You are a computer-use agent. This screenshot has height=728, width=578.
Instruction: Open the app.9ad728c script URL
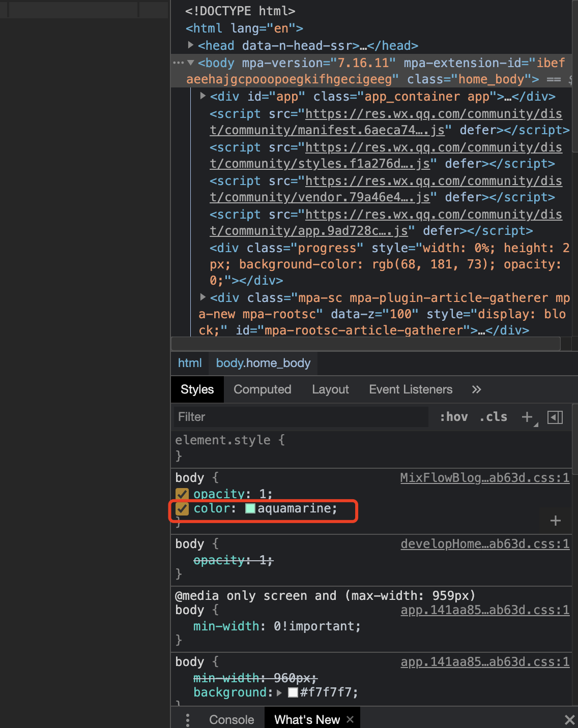tap(386, 223)
